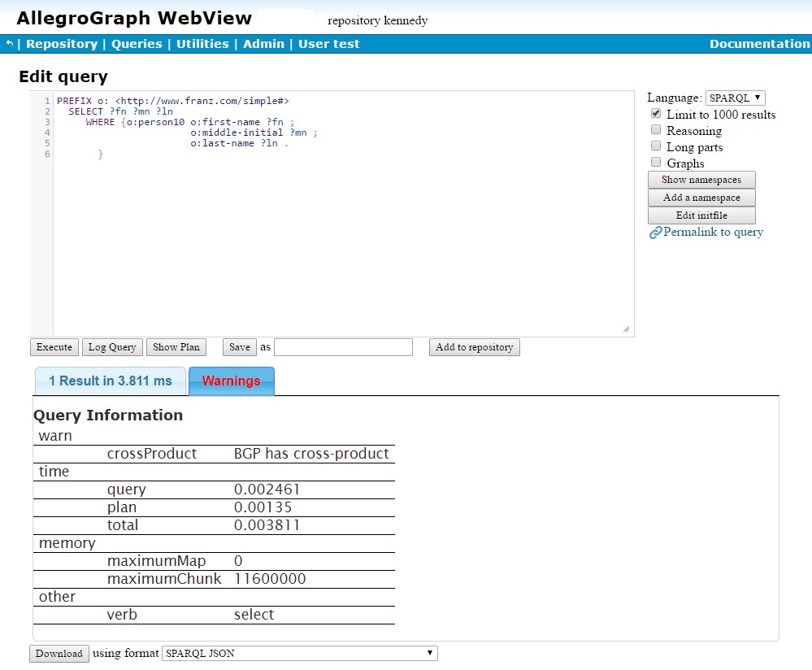
Task: Click the back arrow icon in navigation bar
Action: 10,44
